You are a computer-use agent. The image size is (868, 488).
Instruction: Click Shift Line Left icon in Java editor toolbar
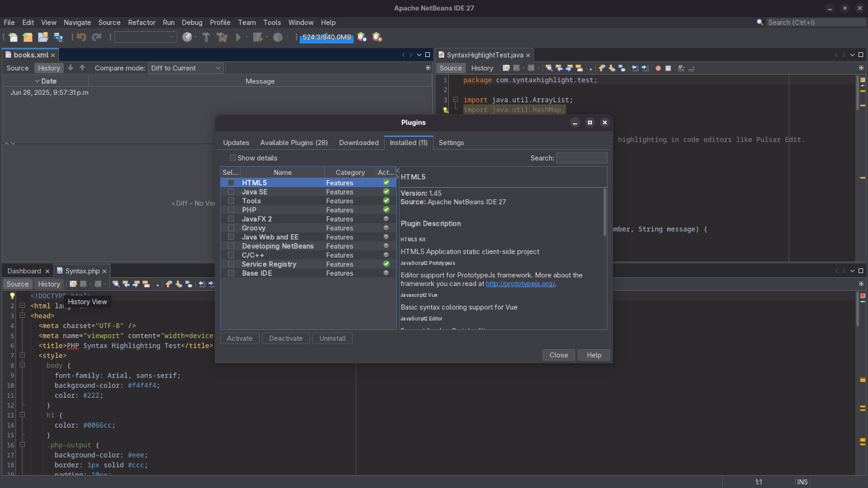coord(635,68)
